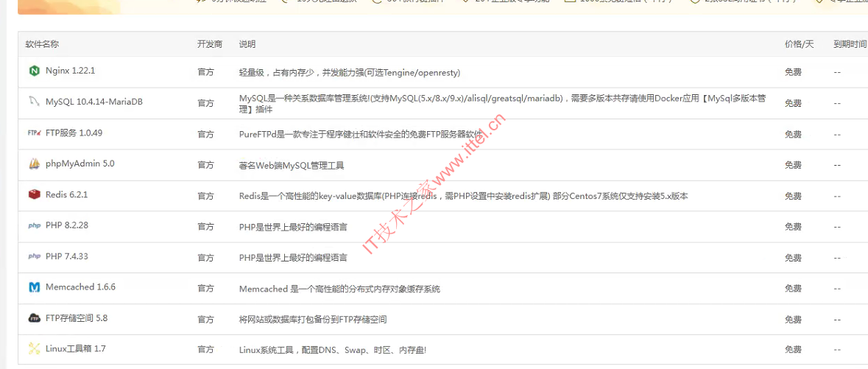Open Redis 6.2.1 entry
Screen dimensions: 868x369
click(67, 195)
